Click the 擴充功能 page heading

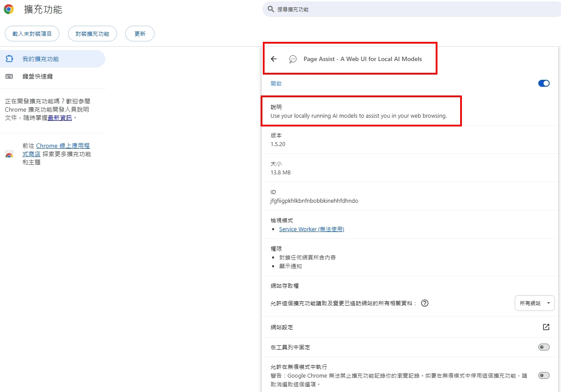coord(43,9)
